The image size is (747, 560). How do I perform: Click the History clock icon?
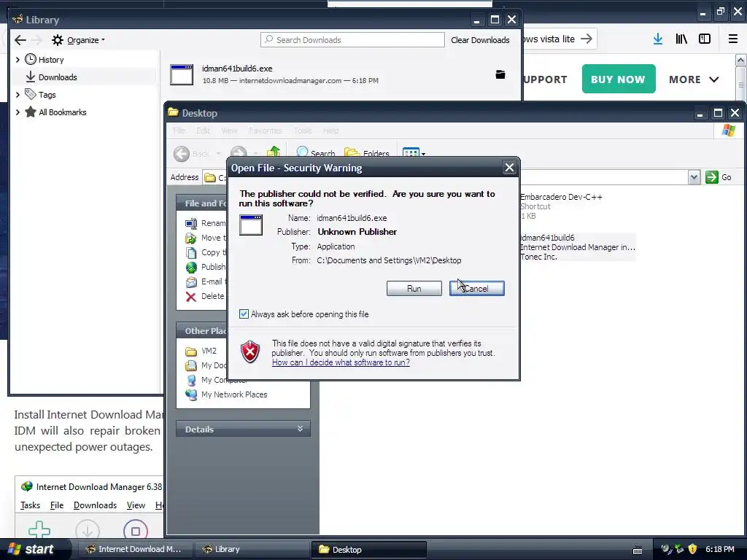pos(31,59)
